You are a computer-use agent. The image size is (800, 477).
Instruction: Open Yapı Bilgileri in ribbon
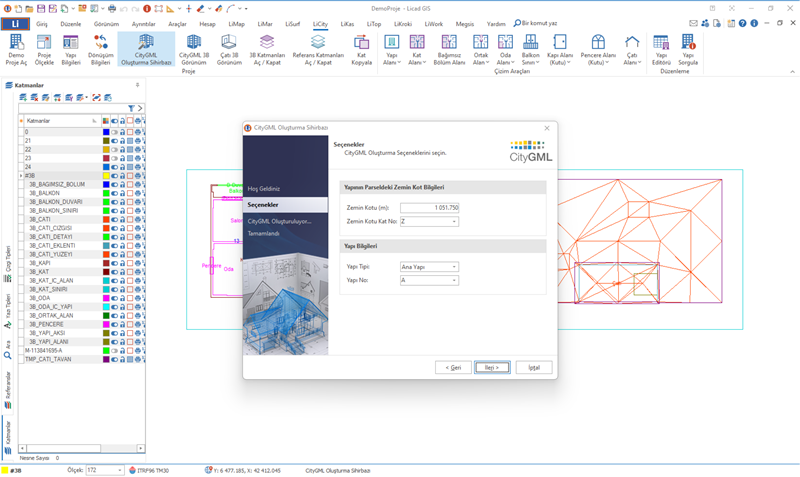click(x=70, y=49)
